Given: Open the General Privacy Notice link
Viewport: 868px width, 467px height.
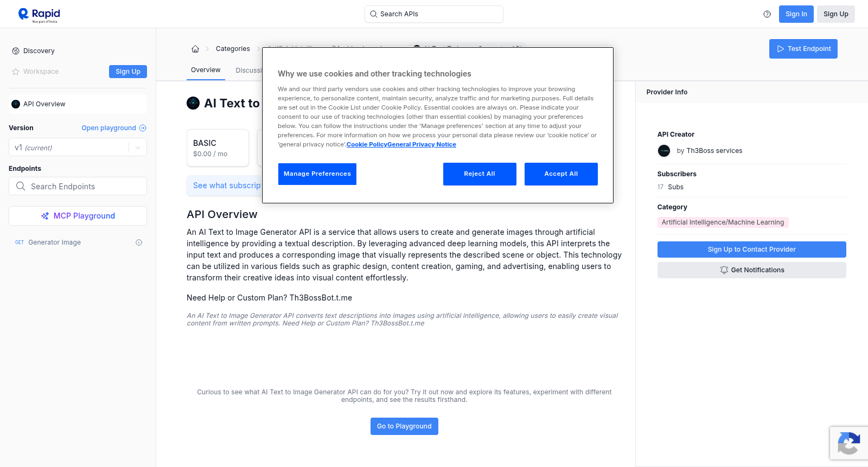Looking at the screenshot, I should tap(422, 144).
